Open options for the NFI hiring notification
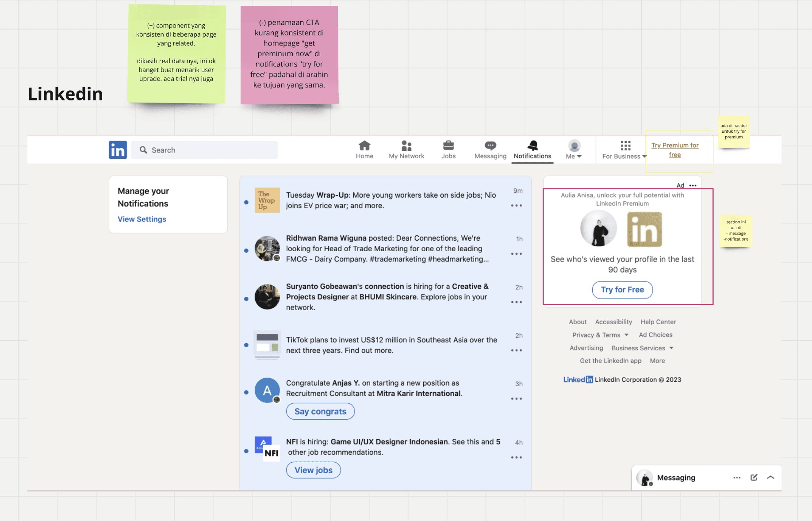The width and height of the screenshot is (812, 521). pyautogui.click(x=517, y=457)
